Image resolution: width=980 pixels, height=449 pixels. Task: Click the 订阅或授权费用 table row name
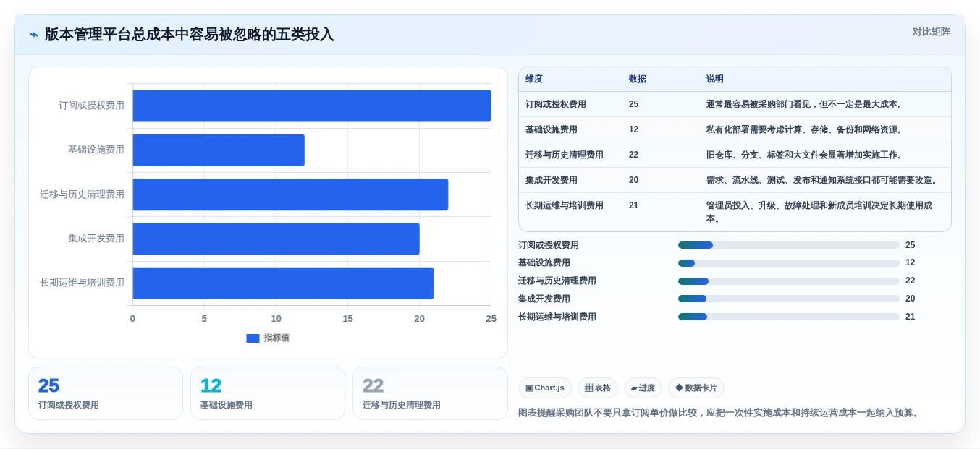556,104
